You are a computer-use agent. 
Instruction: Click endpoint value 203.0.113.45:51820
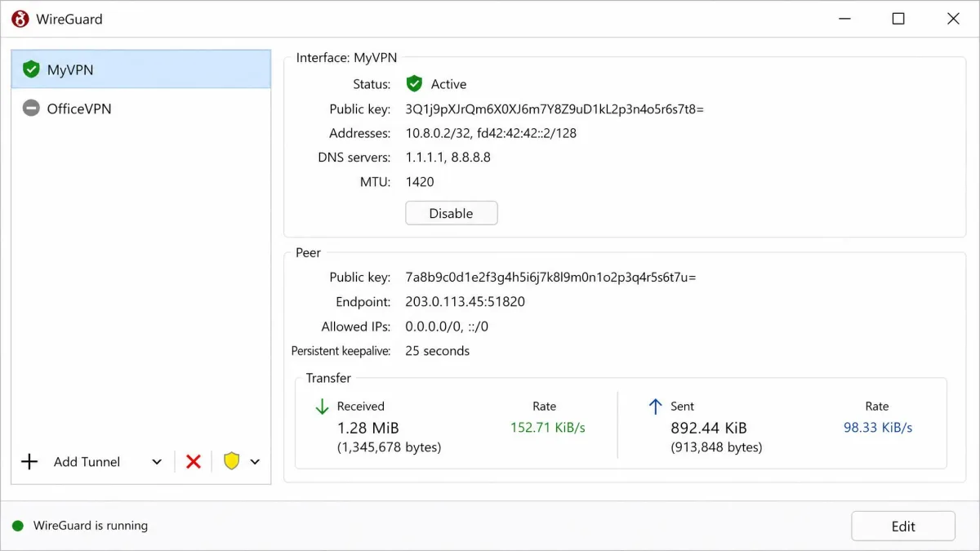pos(465,302)
